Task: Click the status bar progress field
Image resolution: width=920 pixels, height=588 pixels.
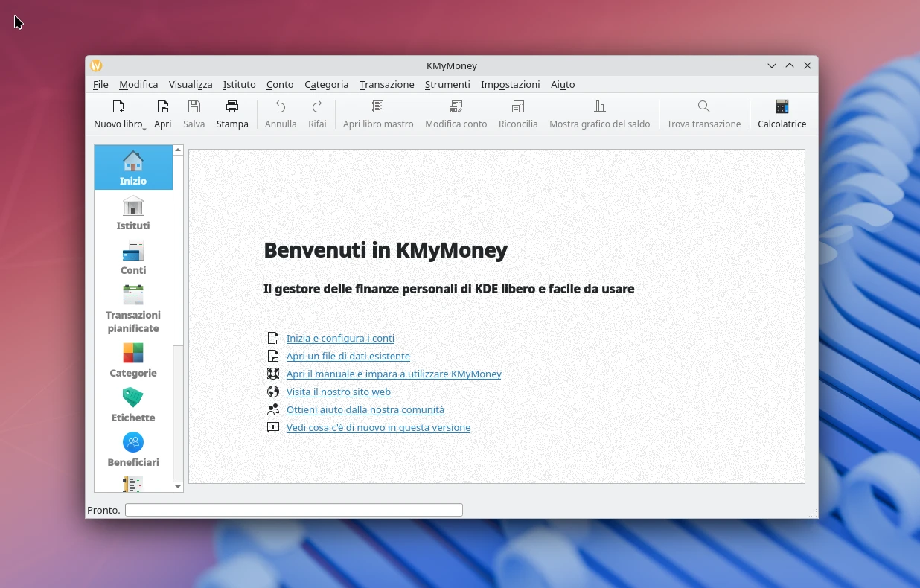Action: tap(293, 510)
